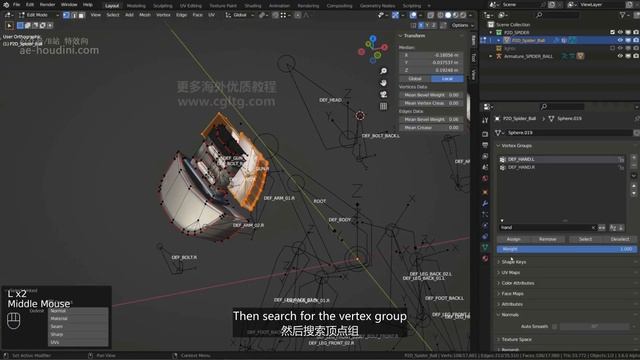
Task: Open the Vertex menu in viewport header
Action: [163, 15]
